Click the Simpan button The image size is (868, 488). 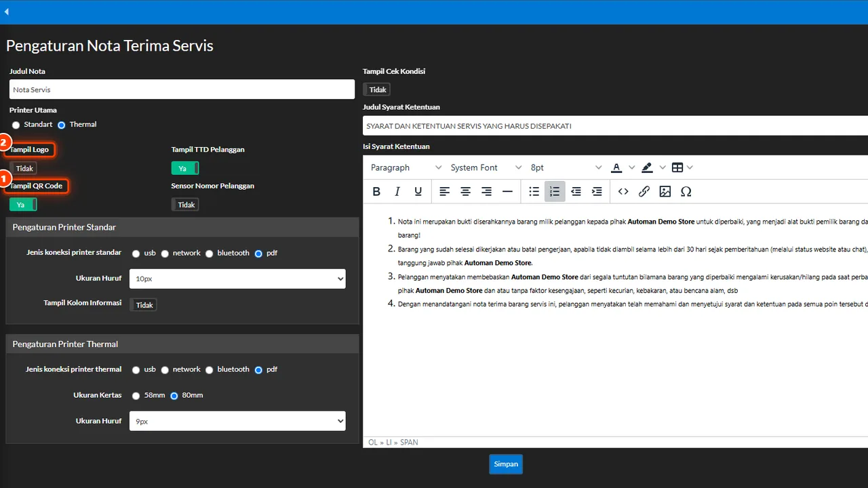pos(506,464)
